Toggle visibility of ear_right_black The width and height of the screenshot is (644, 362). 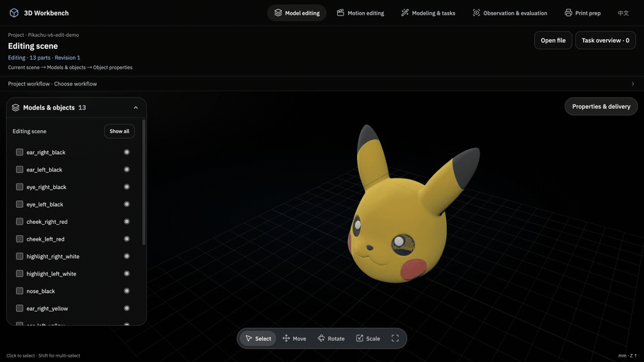pos(127,152)
